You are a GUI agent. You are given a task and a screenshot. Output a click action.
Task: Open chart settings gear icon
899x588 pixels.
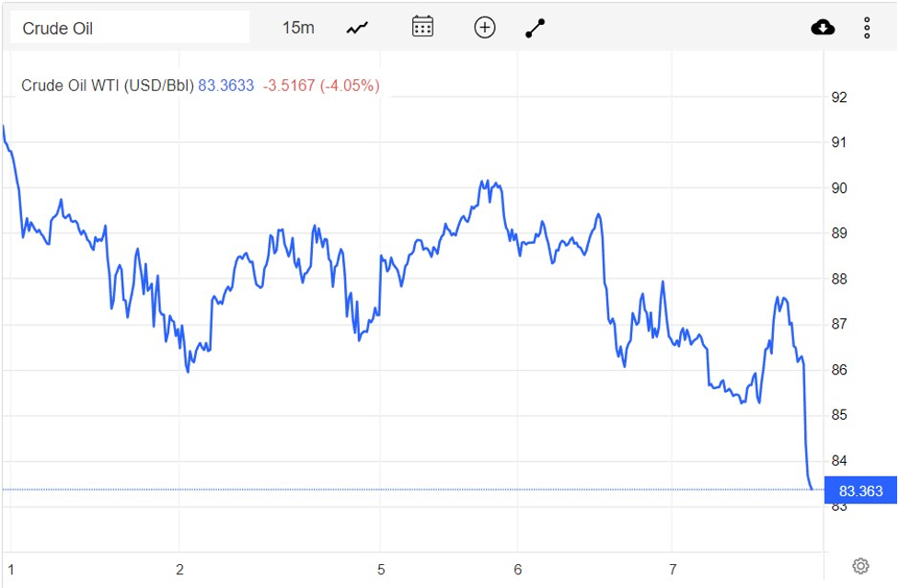pyautogui.click(x=860, y=566)
